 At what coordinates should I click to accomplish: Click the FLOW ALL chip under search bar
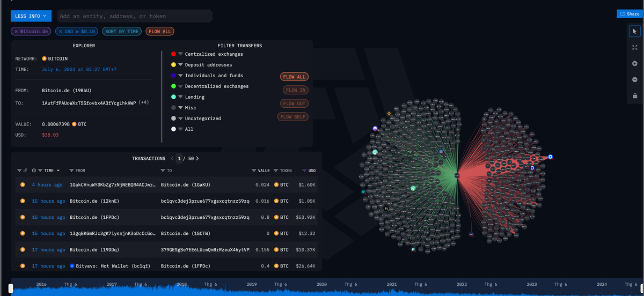pos(159,32)
